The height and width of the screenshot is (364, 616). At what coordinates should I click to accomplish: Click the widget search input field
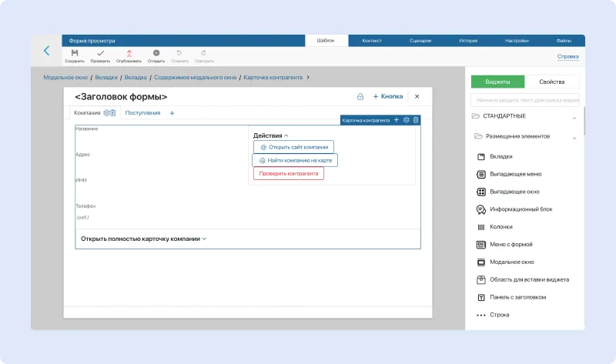pos(525,100)
